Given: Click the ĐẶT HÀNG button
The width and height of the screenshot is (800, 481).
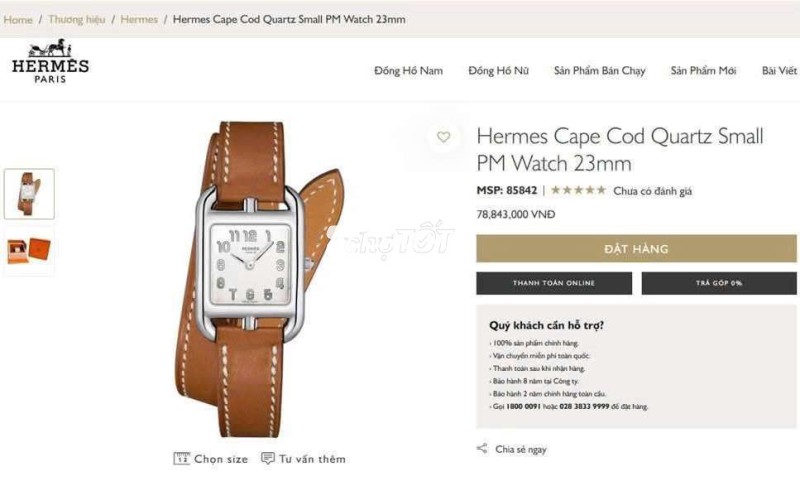Looking at the screenshot, I should coord(636,249).
